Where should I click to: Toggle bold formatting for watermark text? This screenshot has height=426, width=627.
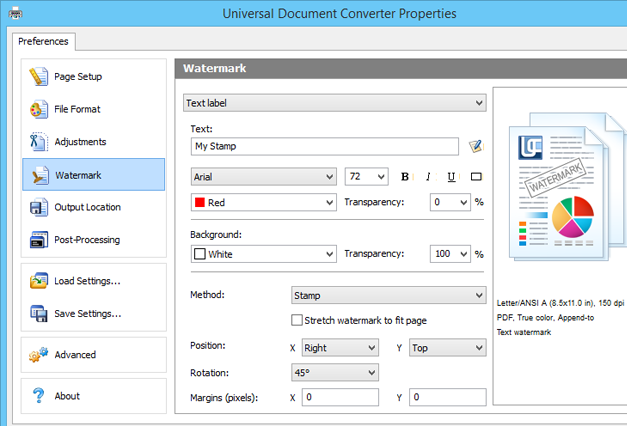coord(405,176)
